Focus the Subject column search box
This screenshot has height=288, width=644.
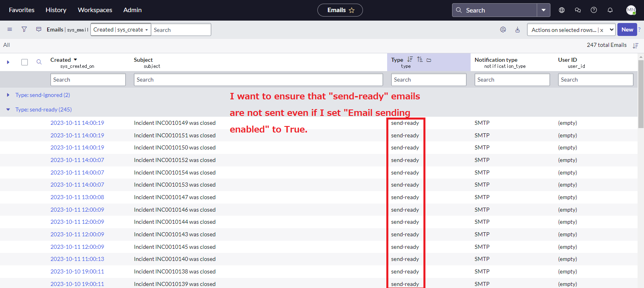258,80
